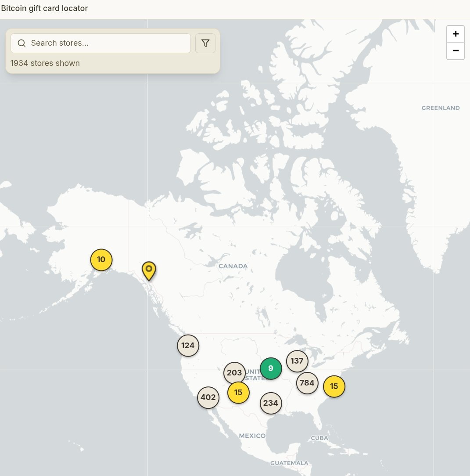Expand the cluster of 203 stores
The height and width of the screenshot is (476, 470).
234,373
